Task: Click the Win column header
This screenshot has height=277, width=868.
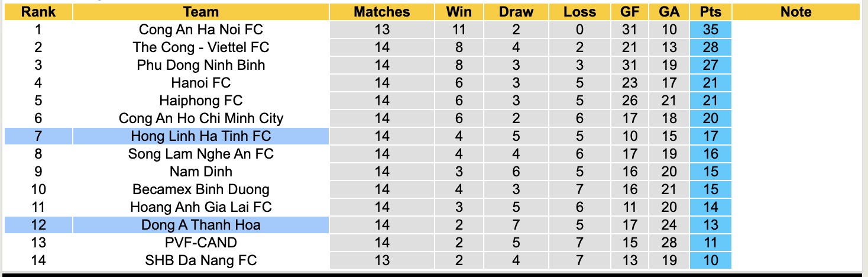Action: click(458, 12)
